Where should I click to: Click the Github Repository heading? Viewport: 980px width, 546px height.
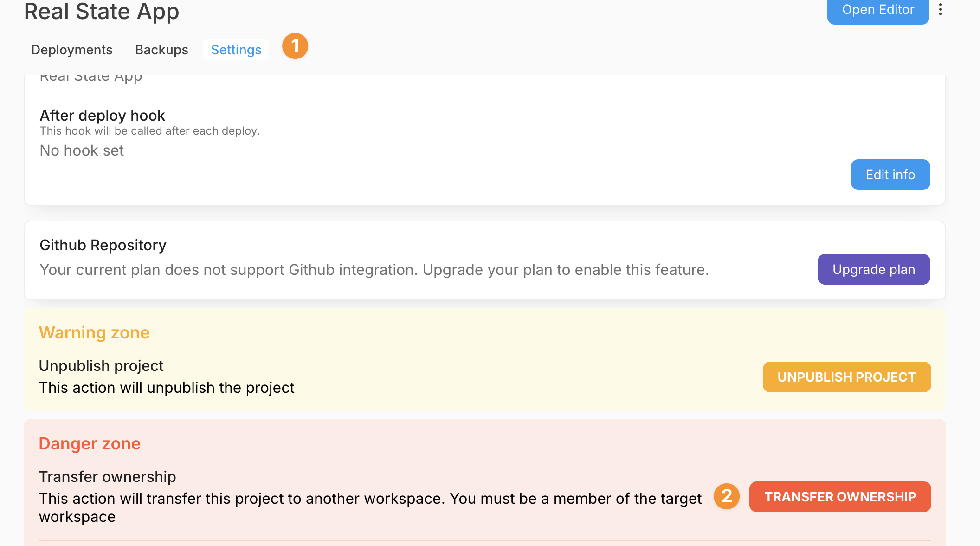pyautogui.click(x=103, y=245)
